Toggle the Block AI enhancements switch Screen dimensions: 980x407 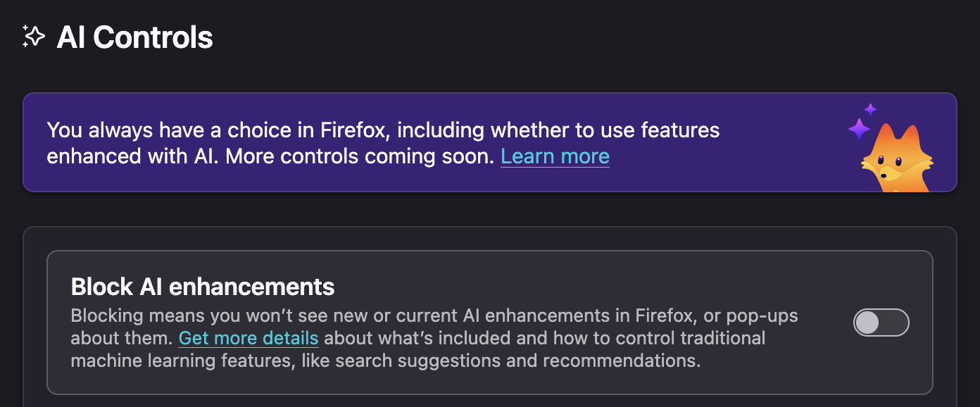881,323
